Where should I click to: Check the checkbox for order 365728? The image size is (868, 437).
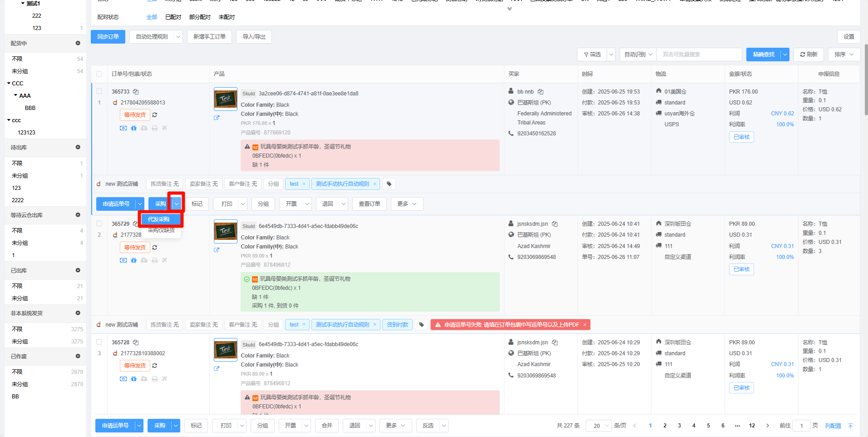tap(99, 342)
